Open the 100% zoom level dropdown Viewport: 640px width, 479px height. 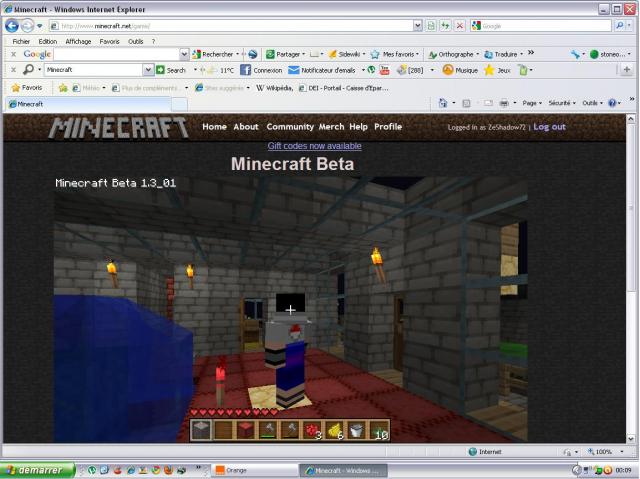(x=622, y=452)
